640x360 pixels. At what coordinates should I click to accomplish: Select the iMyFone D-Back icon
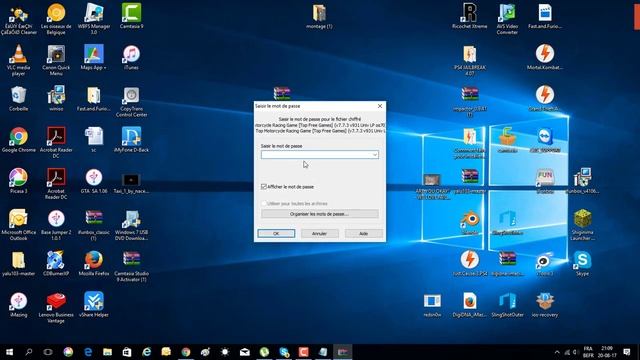131,140
